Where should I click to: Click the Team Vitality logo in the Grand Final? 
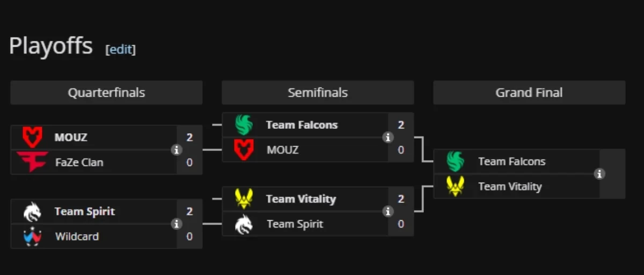455,186
